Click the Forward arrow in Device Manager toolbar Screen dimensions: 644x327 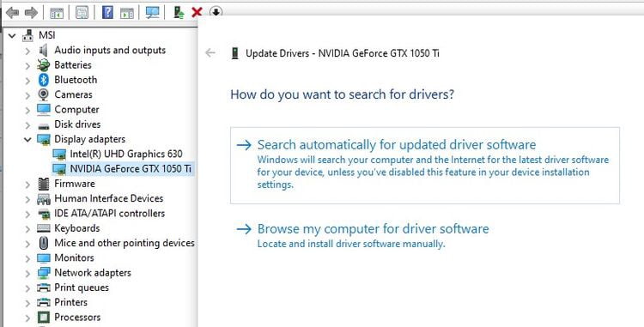click(31, 13)
